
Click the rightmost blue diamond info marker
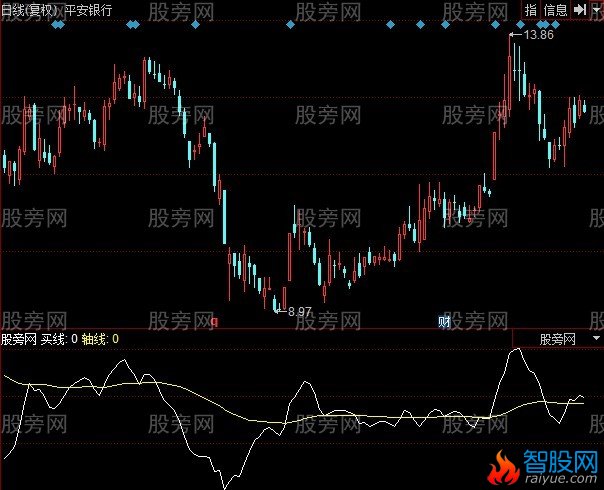click(555, 25)
